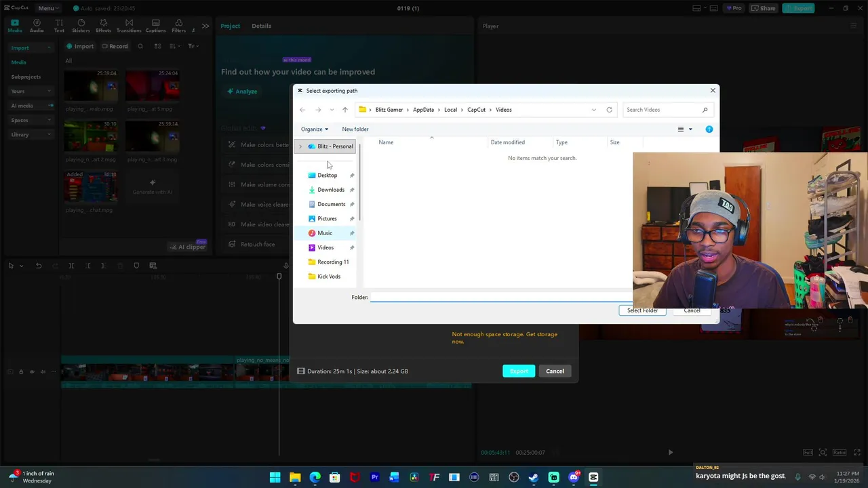The height and width of the screenshot is (488, 868).
Task: Switch to the Details tab in CapCut
Action: [x=261, y=26]
